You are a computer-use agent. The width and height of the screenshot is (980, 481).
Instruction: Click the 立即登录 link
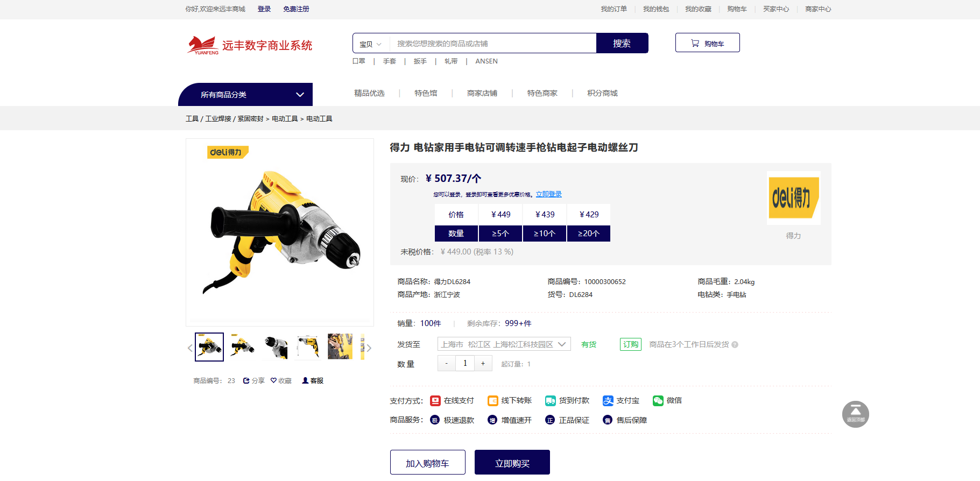[x=548, y=194]
